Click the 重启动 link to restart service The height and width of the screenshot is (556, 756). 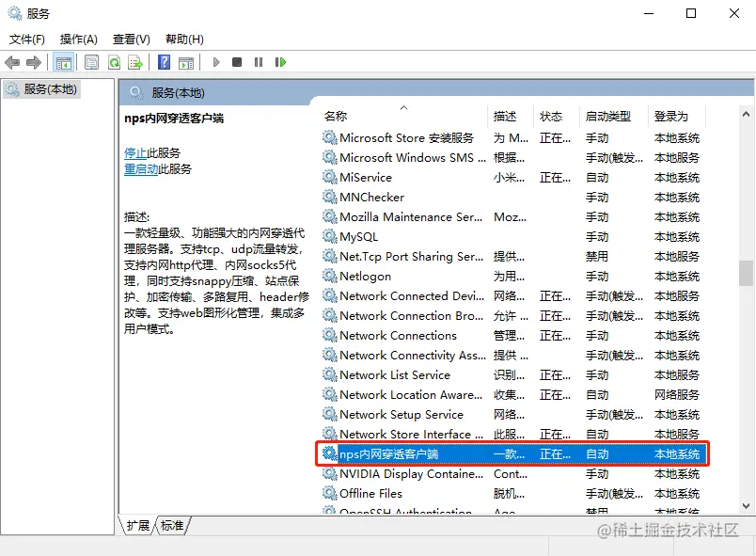[141, 169]
